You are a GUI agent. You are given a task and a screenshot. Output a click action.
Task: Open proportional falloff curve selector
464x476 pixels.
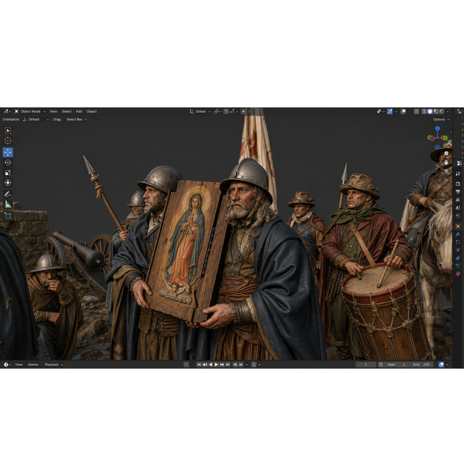250,111
